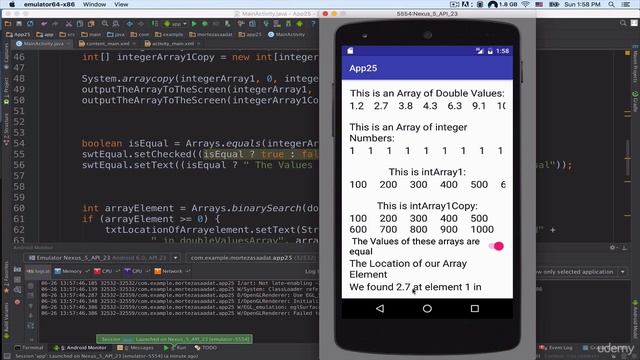Click line 54 boolean isEqual code
Image resolution: width=640 pixels, height=360 pixels.
200,143
